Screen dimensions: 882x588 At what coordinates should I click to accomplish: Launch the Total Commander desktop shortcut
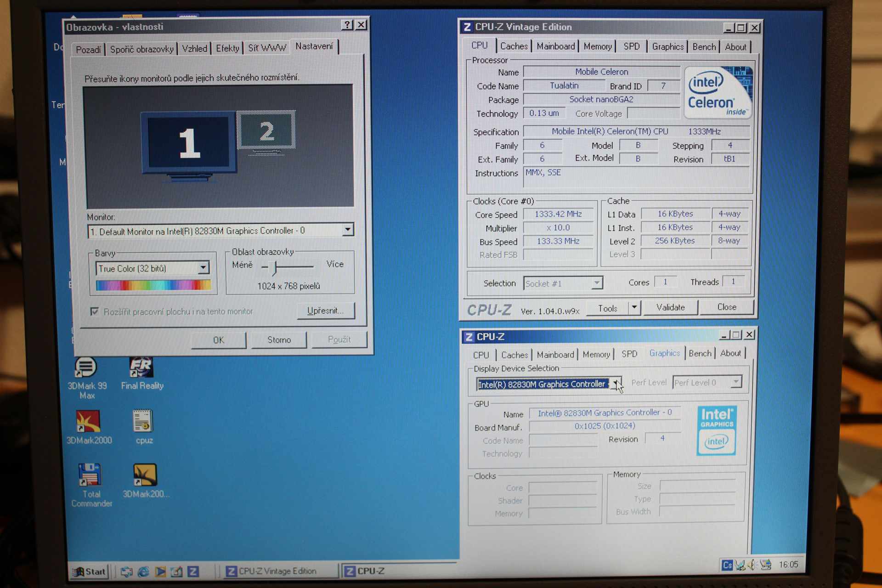90,475
